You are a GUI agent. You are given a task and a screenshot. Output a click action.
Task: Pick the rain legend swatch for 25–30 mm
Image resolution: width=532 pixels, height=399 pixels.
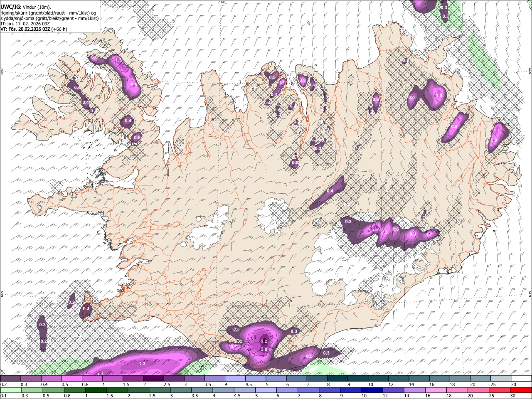499,390
